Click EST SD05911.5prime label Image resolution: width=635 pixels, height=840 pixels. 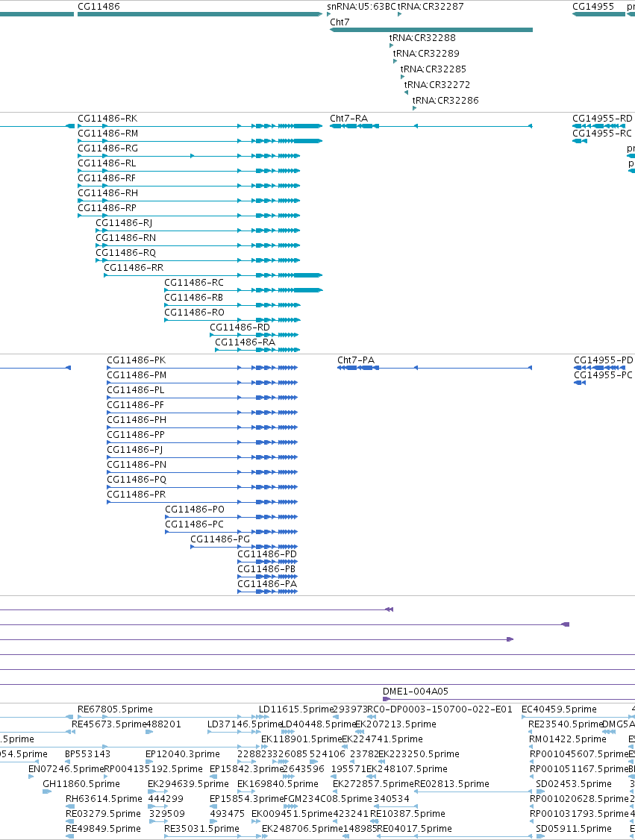pos(574,829)
